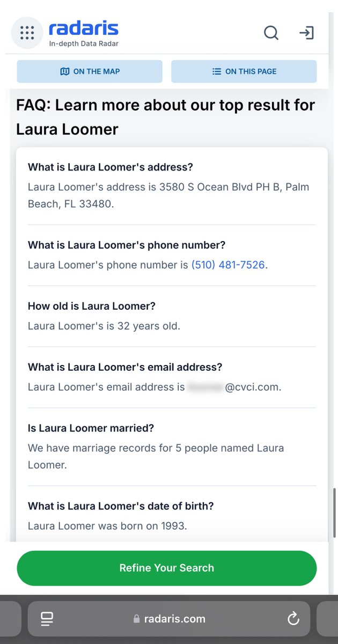Click the page scrollbar on the right edge

point(334,515)
